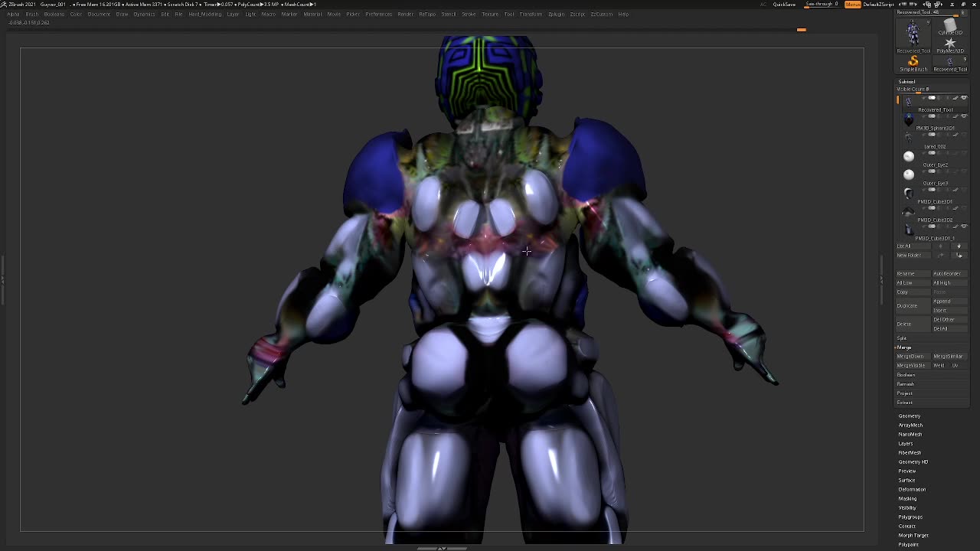980x551 pixels.
Task: Choose the SimpleBrush tool icon
Action: pos(913,64)
